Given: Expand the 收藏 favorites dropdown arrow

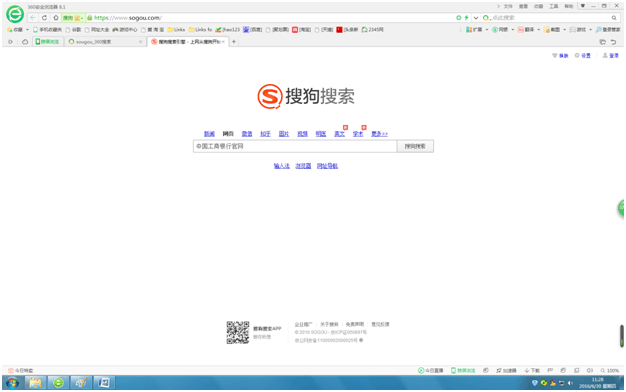Looking at the screenshot, I should (x=27, y=30).
